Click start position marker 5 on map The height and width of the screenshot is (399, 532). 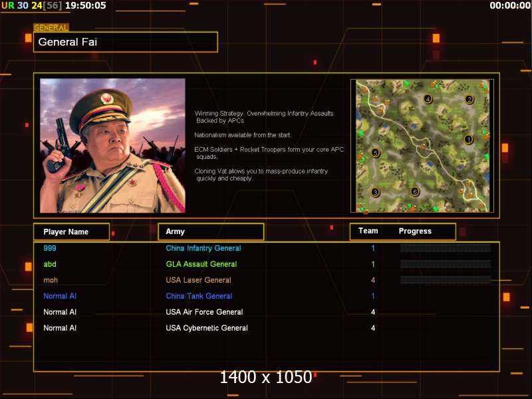[x=375, y=153]
